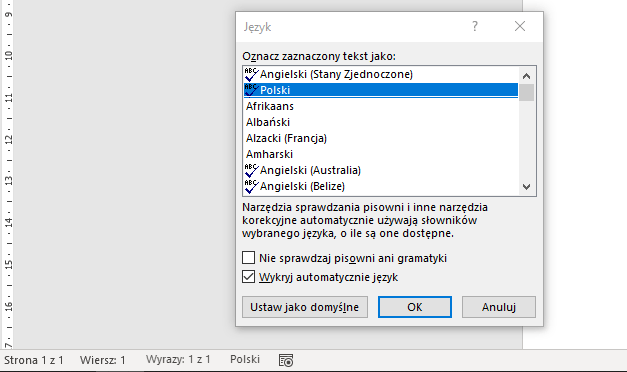Select Angielski (Stany Zjednoczone) in list
The image size is (627, 372).
(x=381, y=74)
